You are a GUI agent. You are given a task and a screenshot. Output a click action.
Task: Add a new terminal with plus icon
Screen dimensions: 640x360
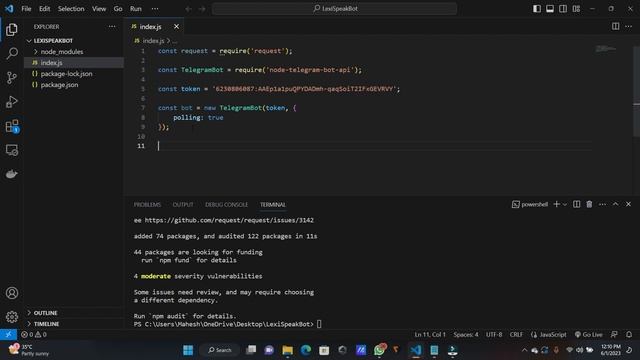click(556, 204)
